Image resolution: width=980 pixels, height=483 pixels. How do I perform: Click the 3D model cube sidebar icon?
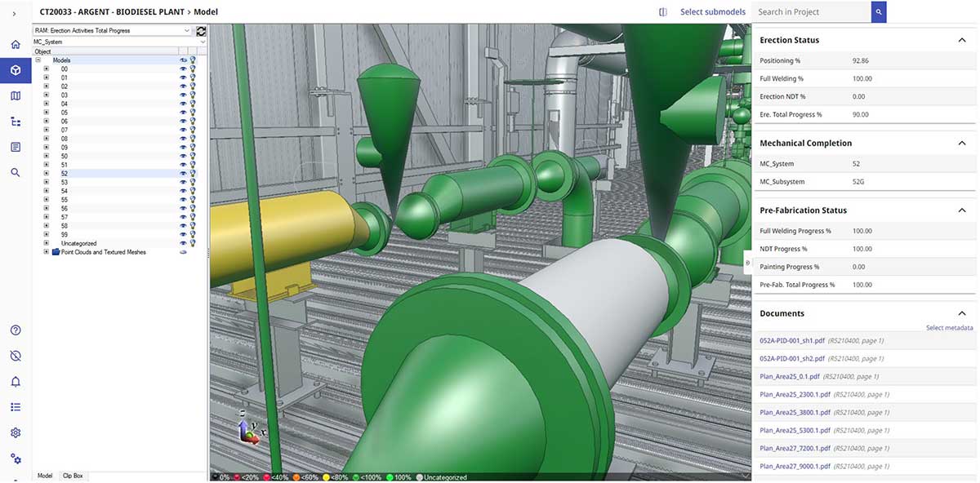16,70
